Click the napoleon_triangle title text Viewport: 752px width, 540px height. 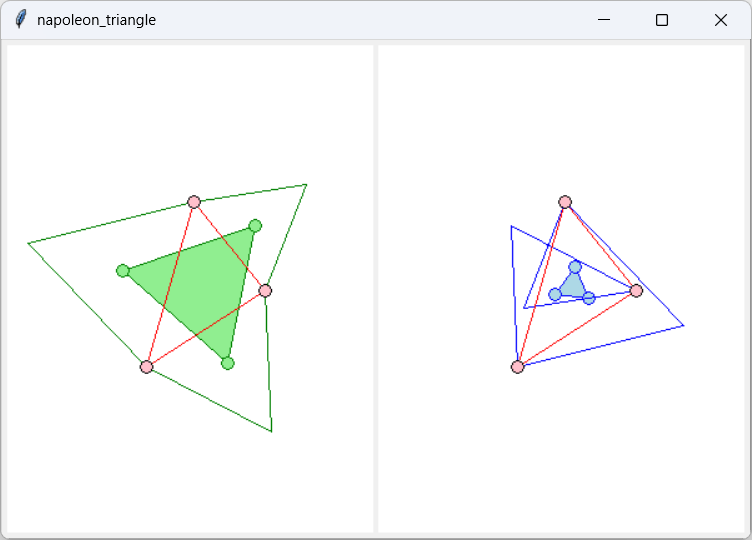pos(96,20)
